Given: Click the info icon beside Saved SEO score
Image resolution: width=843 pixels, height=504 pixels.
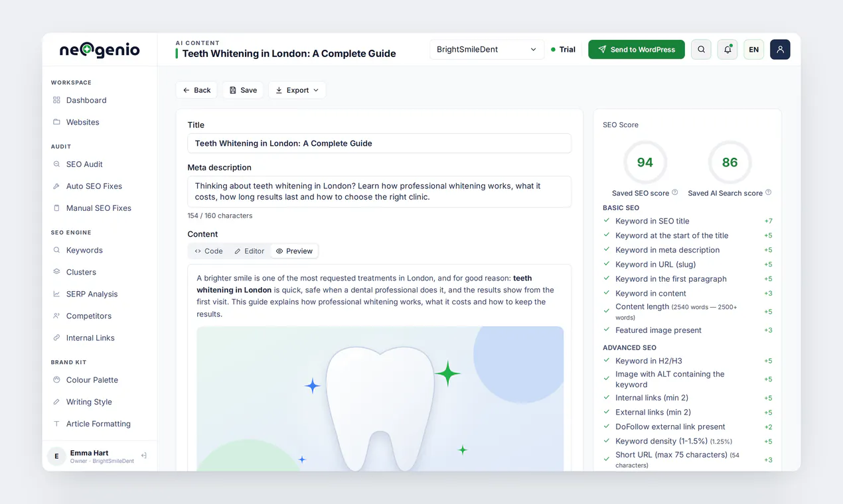Looking at the screenshot, I should tap(675, 192).
